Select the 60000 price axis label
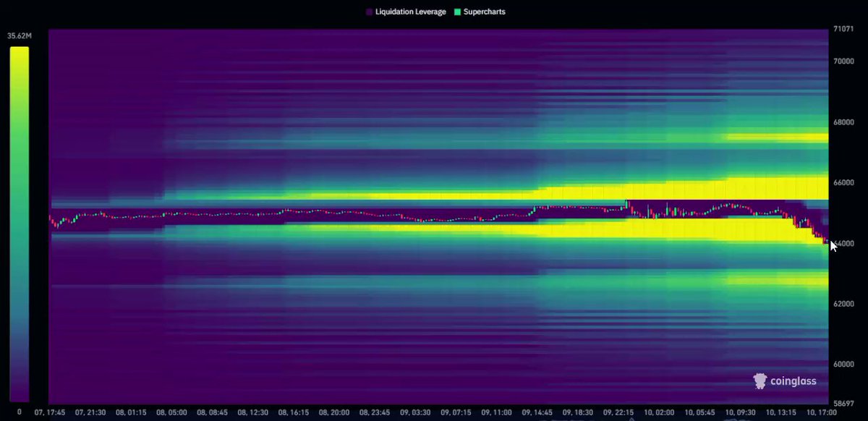This screenshot has width=868, height=421. click(x=843, y=365)
